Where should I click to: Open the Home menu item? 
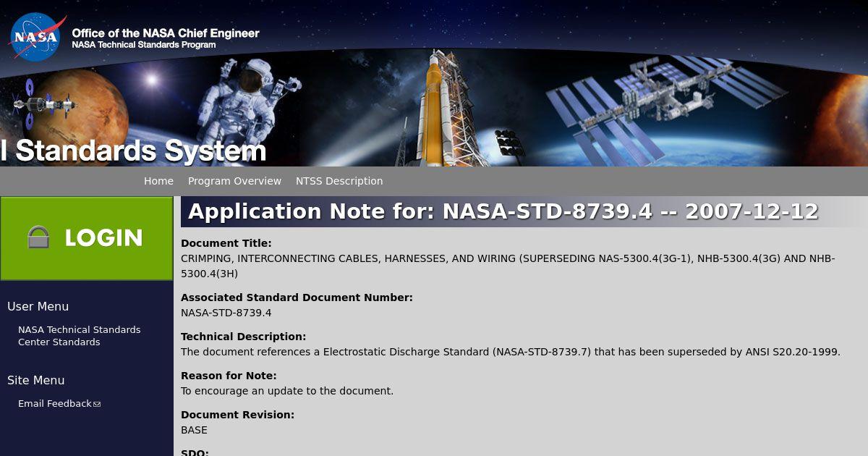pos(158,181)
